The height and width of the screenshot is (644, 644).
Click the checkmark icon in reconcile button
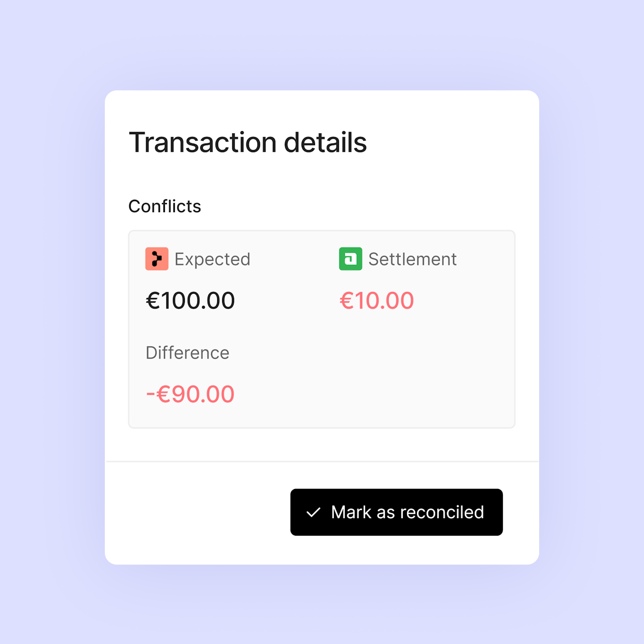click(x=314, y=512)
